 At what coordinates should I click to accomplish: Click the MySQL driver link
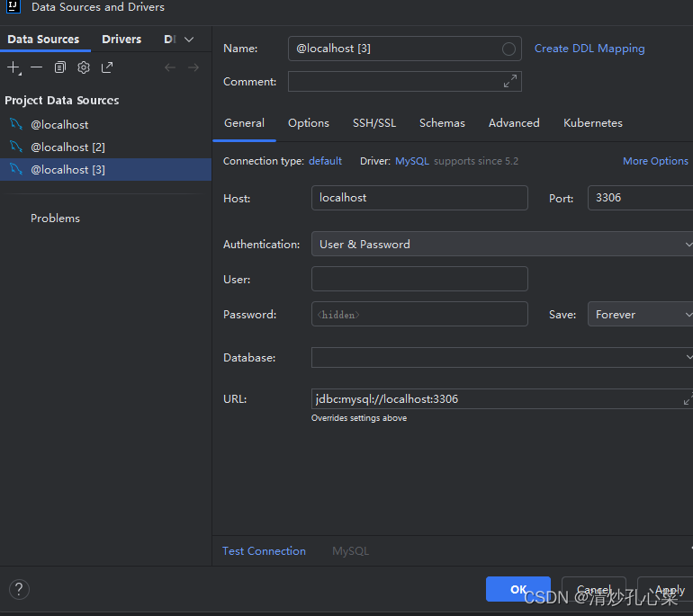click(x=412, y=161)
